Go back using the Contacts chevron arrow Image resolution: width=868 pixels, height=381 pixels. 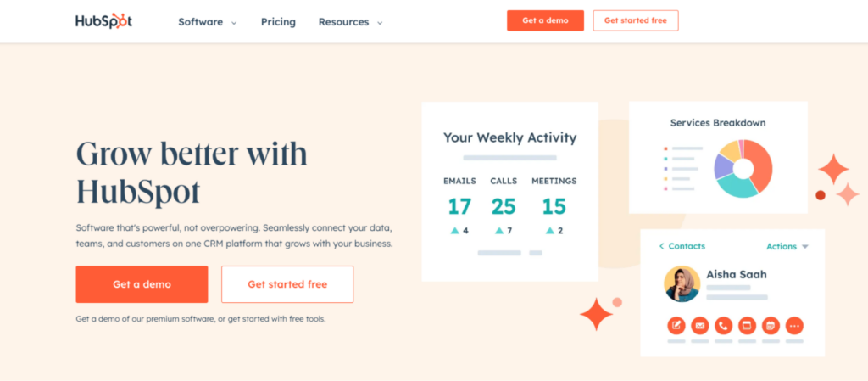coord(662,246)
